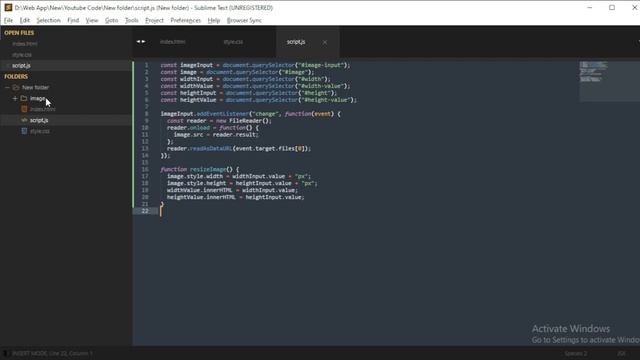Click line number 16 in the gutter
The height and width of the screenshot is (360, 640).
145,169
